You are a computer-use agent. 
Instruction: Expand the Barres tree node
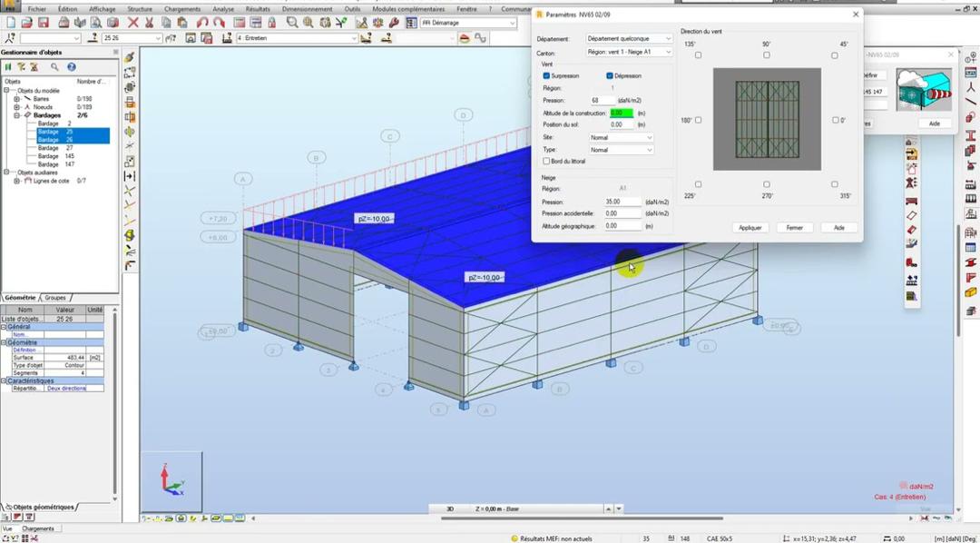(x=17, y=99)
